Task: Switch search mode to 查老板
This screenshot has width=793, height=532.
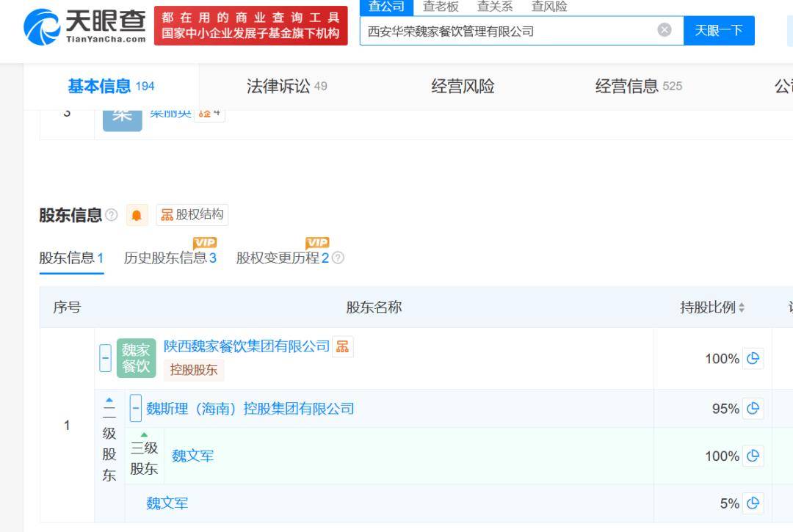Action: click(441, 7)
